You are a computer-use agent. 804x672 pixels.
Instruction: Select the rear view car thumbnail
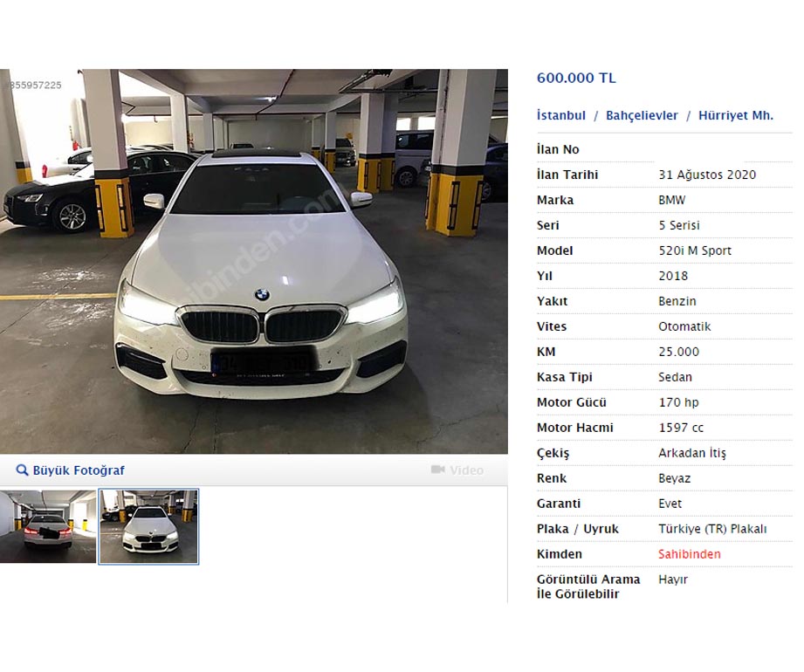[x=48, y=526]
